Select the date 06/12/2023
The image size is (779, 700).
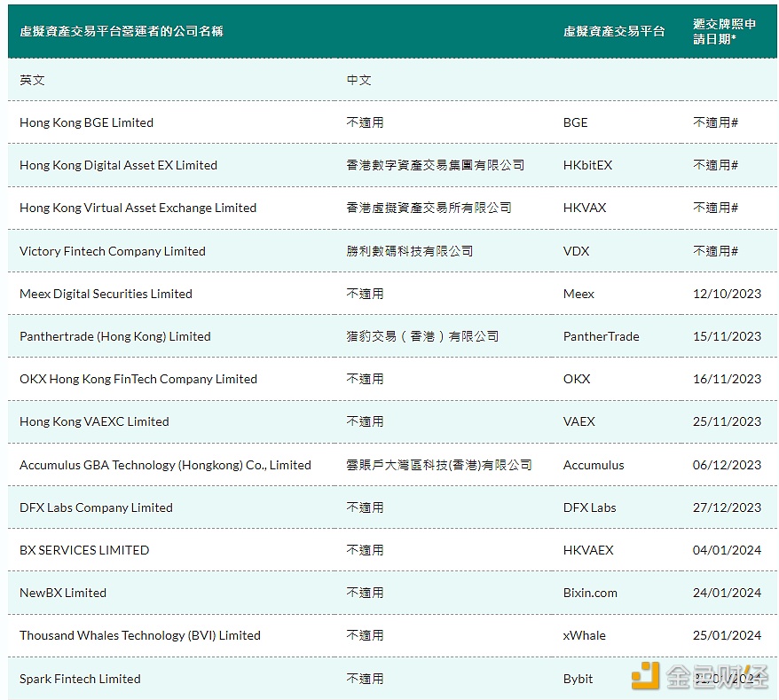point(727,466)
